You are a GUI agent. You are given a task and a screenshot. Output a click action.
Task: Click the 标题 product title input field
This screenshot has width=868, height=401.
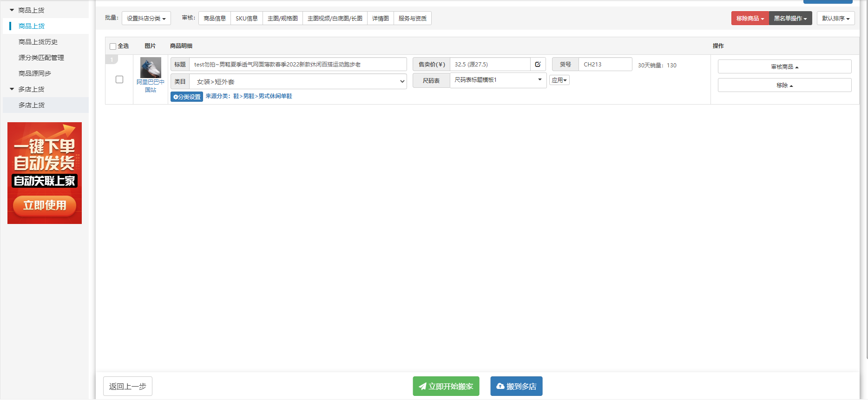(x=298, y=65)
